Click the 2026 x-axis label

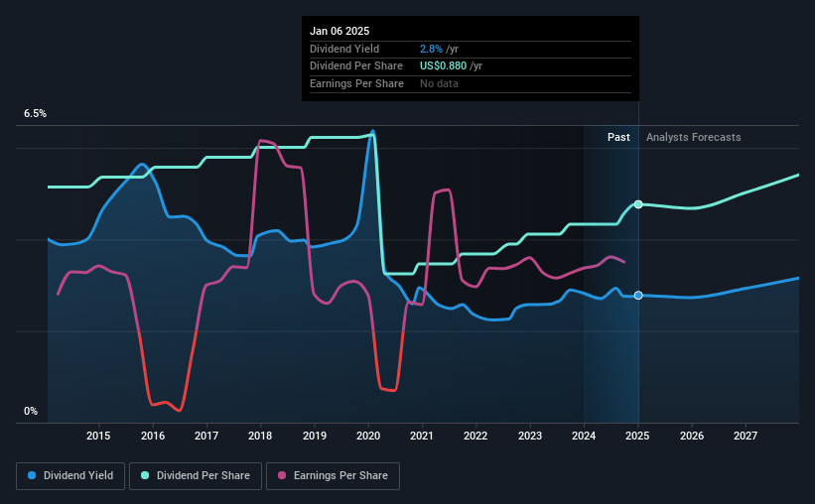point(692,436)
